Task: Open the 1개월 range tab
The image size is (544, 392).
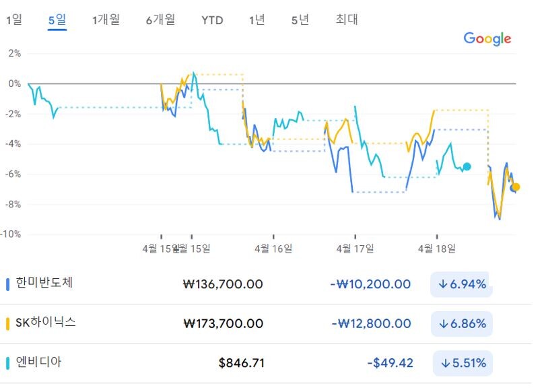Action: click(106, 20)
